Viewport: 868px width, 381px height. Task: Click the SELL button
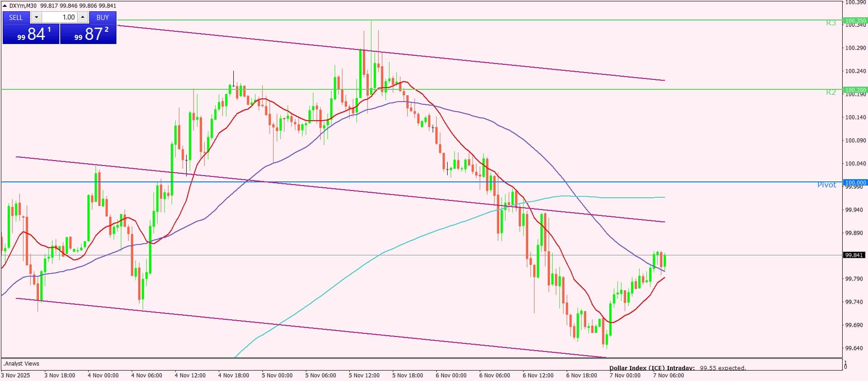pyautogui.click(x=16, y=18)
